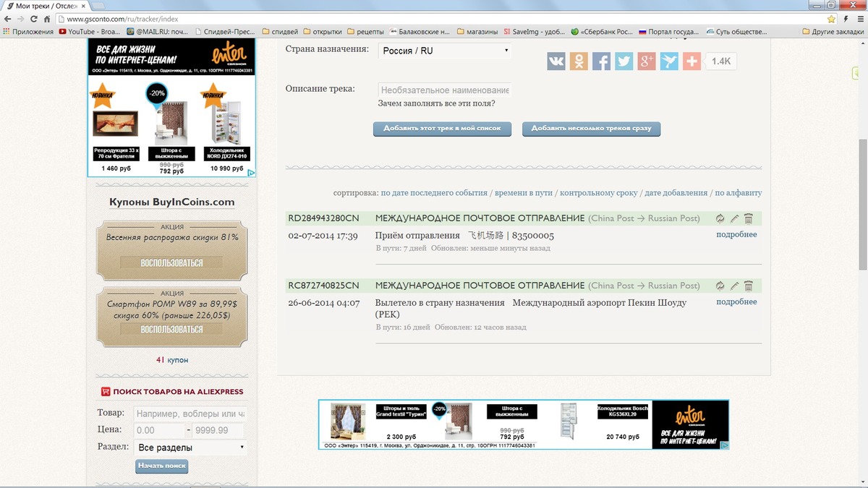Share via Twitter icon
The height and width of the screenshot is (488, 868).
624,61
